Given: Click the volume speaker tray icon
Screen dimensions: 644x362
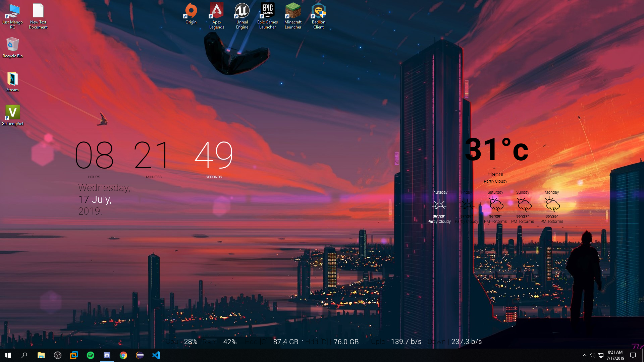Looking at the screenshot, I should pos(592,355).
